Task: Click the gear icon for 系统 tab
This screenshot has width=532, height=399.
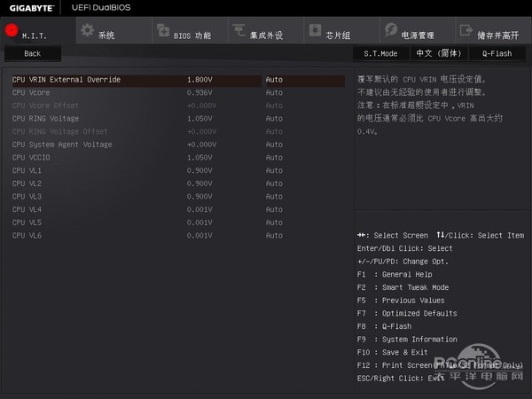Action: (x=88, y=30)
